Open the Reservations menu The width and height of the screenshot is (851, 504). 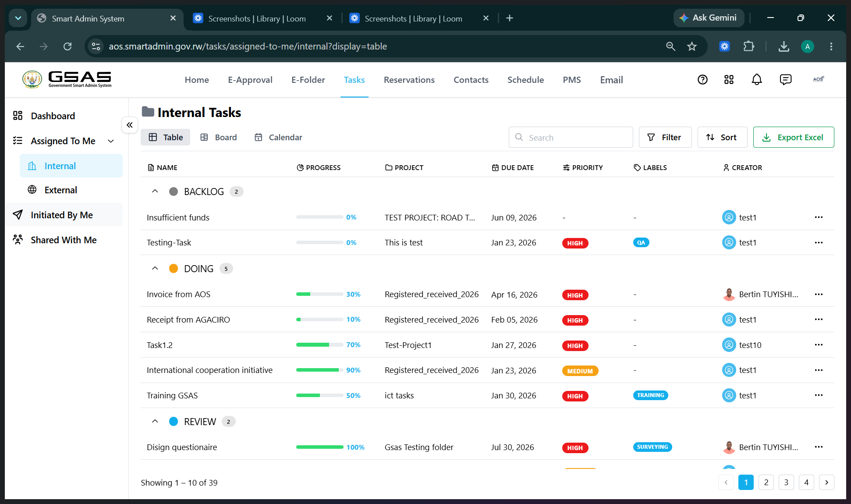tap(409, 80)
